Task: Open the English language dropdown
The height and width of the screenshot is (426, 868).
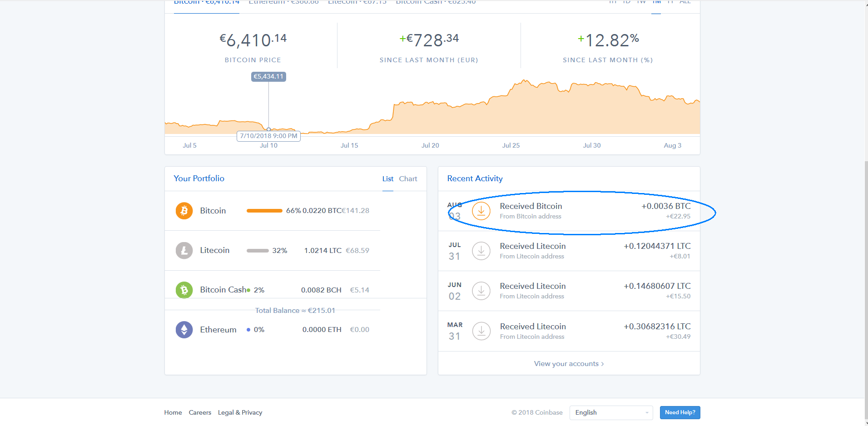Action: click(611, 412)
